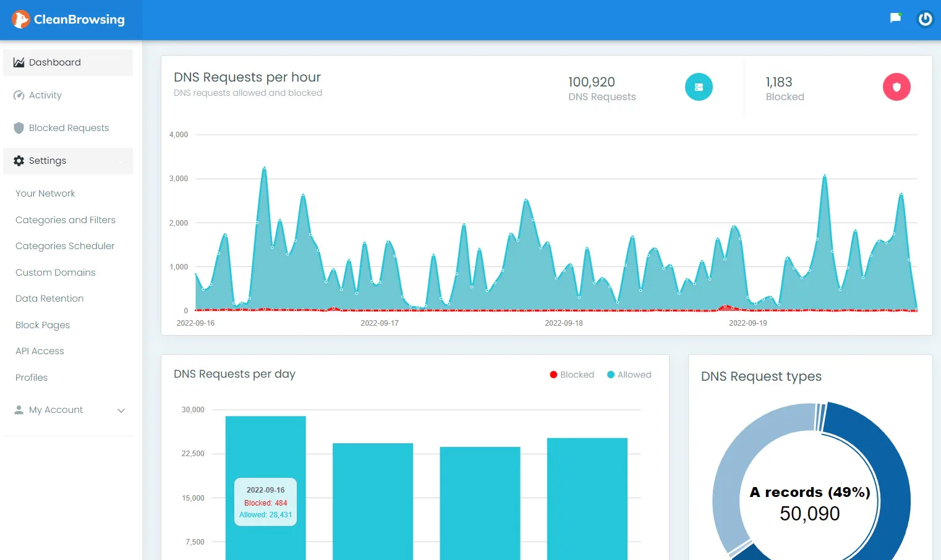Open Blocked Requests in sidebar

[68, 128]
